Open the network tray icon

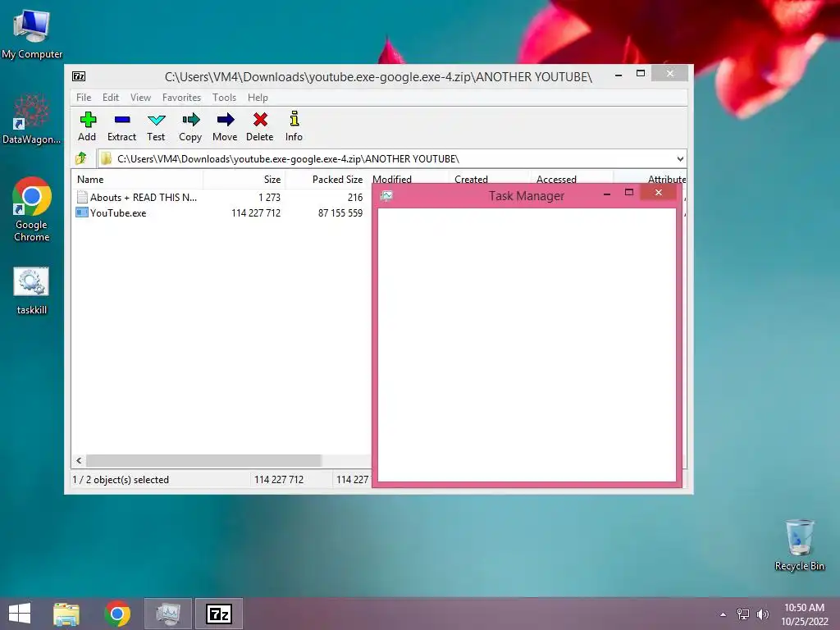(x=743, y=614)
